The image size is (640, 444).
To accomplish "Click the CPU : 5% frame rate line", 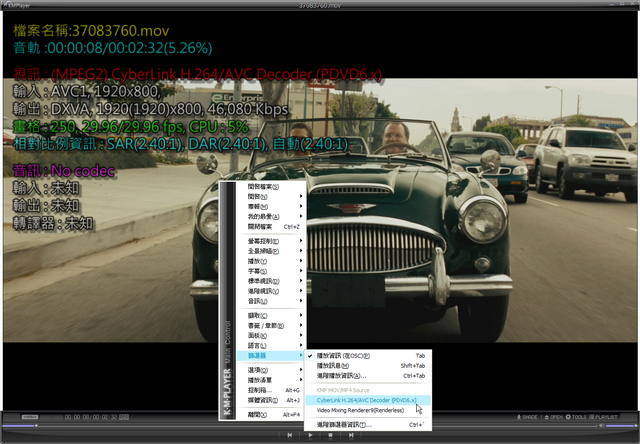I will pos(131,127).
